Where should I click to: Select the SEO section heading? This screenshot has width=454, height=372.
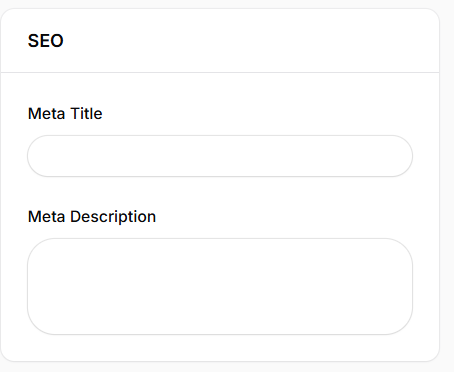(46, 41)
